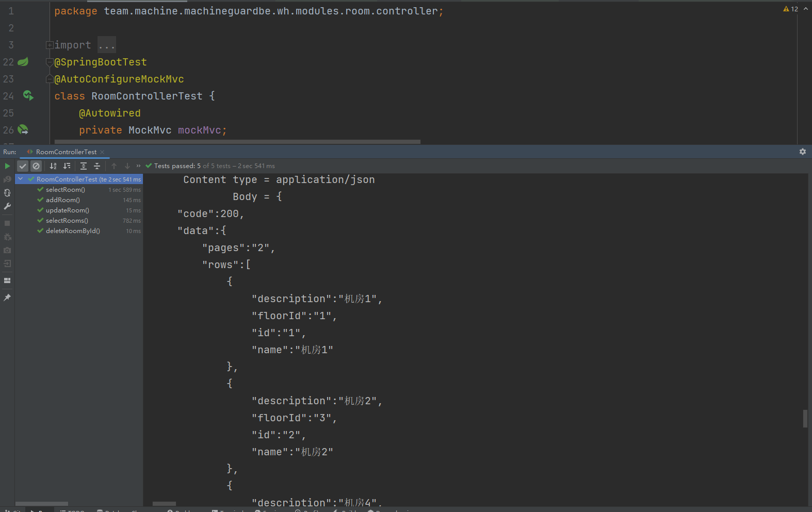Viewport: 812px width, 512px height.
Task: Show more test toolbar actions chevron
Action: coord(138,166)
